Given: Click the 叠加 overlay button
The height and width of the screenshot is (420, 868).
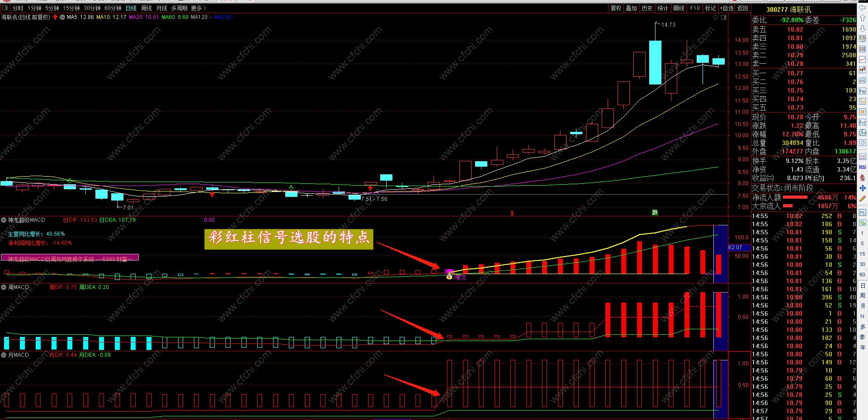Looking at the screenshot, I should [632, 8].
